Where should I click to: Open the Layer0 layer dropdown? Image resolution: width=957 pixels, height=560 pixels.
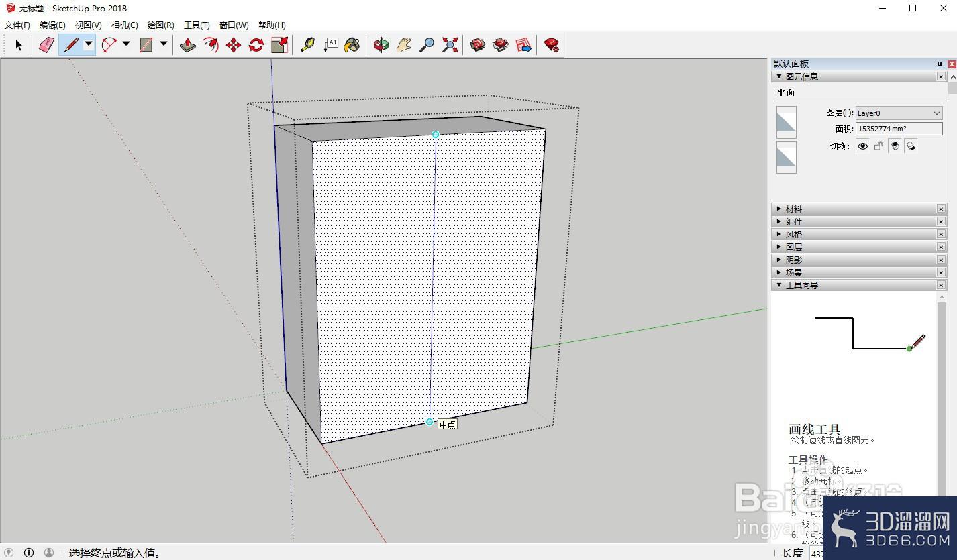click(899, 113)
